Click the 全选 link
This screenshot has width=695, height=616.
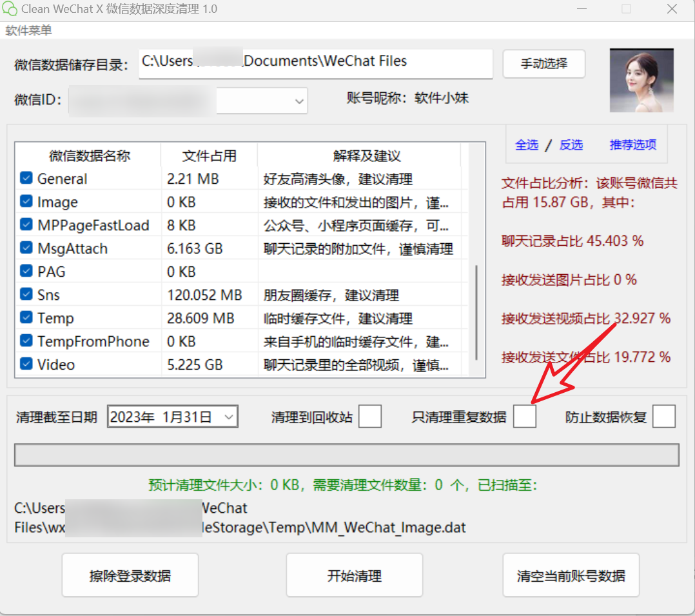pyautogui.click(x=527, y=145)
